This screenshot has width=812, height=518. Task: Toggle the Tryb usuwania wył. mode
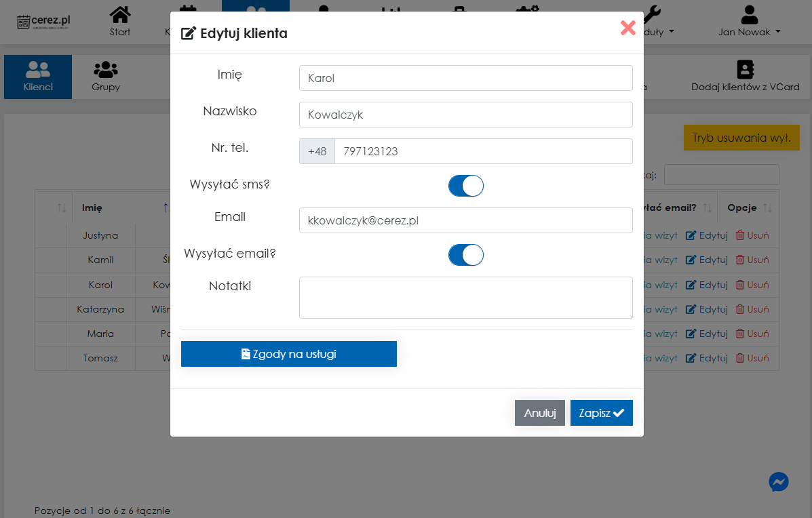(741, 138)
